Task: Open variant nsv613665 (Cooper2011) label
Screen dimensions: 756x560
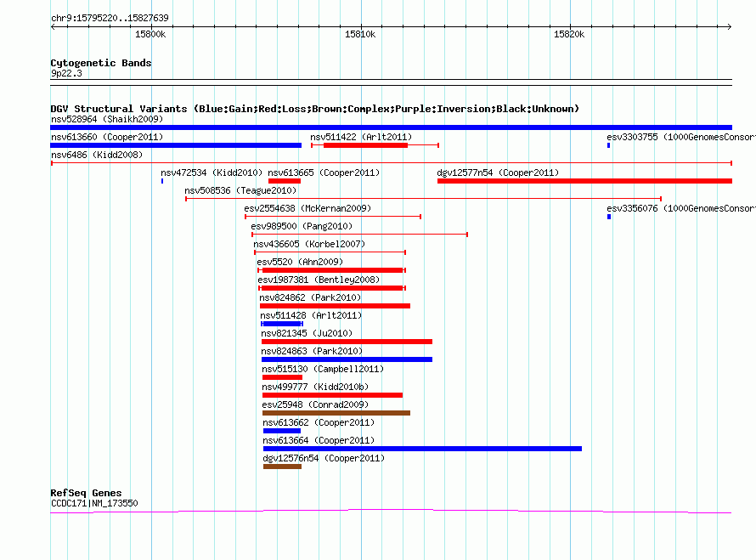Action: coord(324,173)
